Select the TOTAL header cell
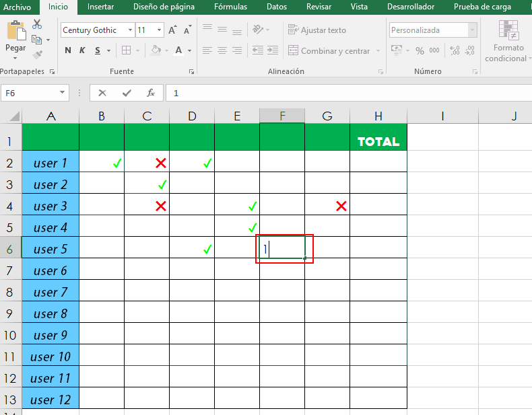The height and width of the screenshot is (415, 532). click(x=378, y=141)
